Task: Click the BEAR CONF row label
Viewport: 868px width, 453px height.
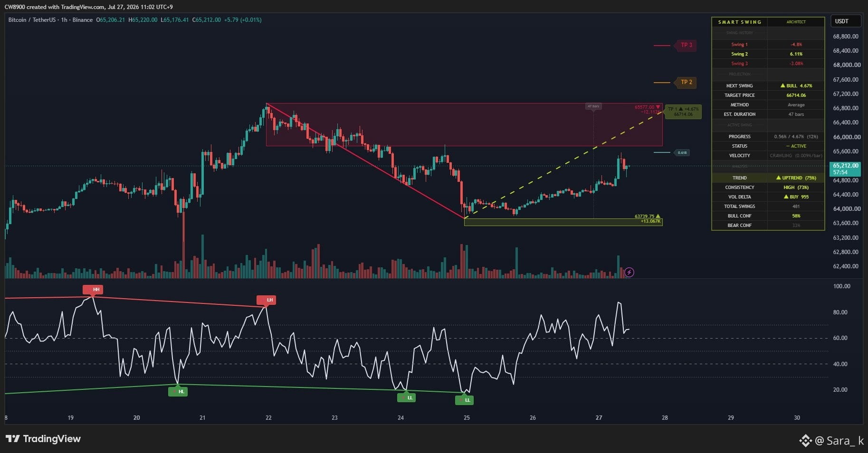Action: click(x=739, y=226)
